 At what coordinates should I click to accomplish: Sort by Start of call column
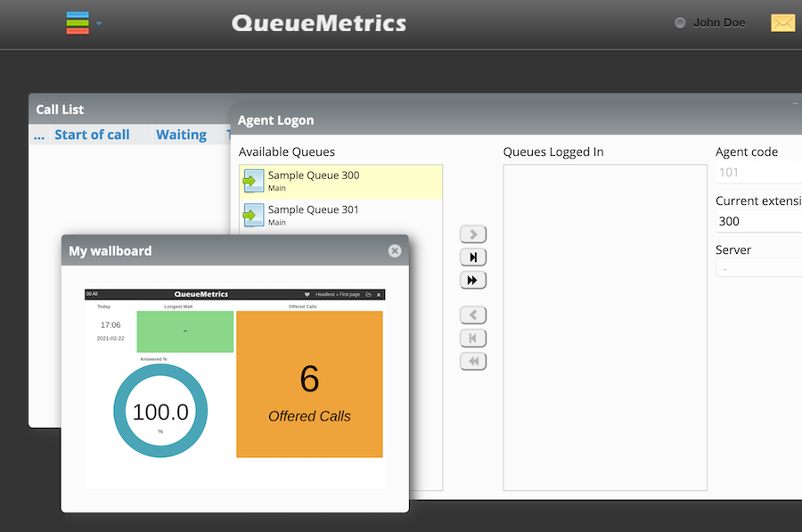tap(92, 135)
